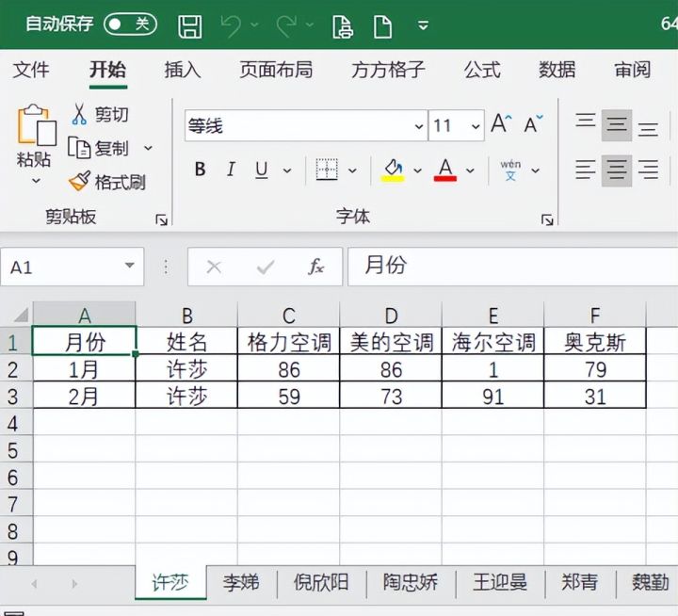Toggle Underline formatting
Image resolution: width=678 pixels, height=616 pixels.
pos(262,170)
